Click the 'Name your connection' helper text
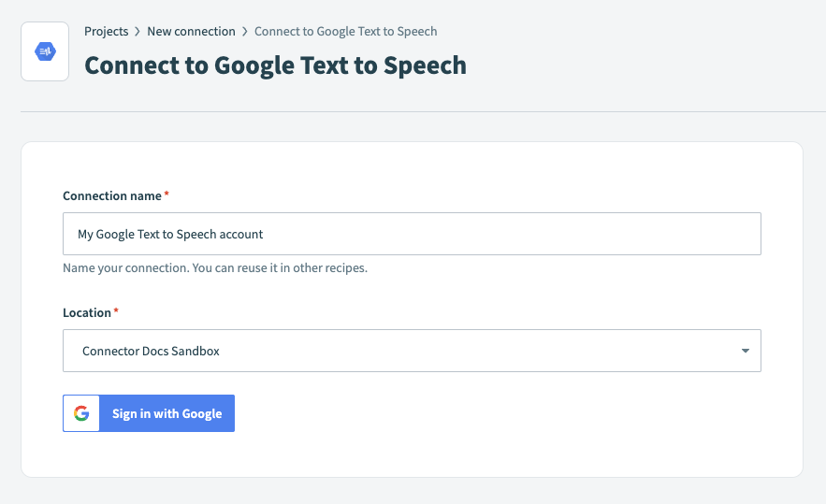Viewport: 826px width, 504px height. [215, 268]
